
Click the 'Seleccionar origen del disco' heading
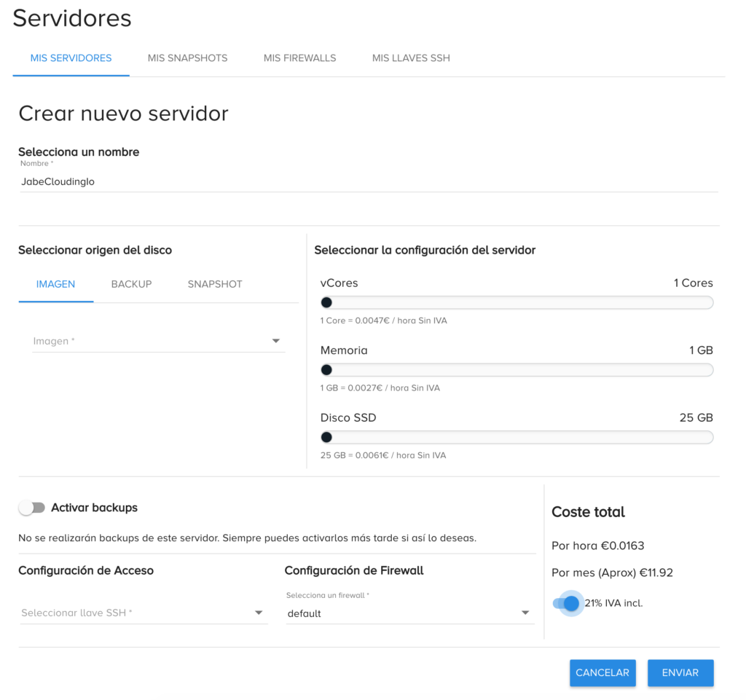pyautogui.click(x=95, y=251)
